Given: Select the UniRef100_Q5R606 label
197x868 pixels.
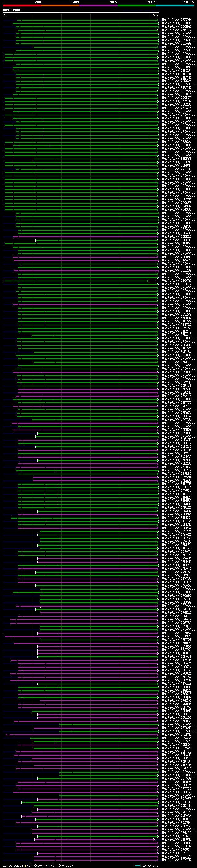Looking at the screenshot, I should [176, 81].
